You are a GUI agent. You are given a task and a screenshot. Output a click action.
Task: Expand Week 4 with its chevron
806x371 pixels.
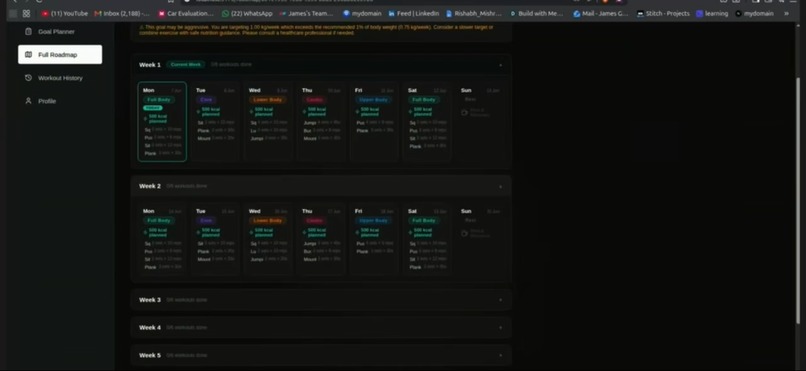pos(500,328)
